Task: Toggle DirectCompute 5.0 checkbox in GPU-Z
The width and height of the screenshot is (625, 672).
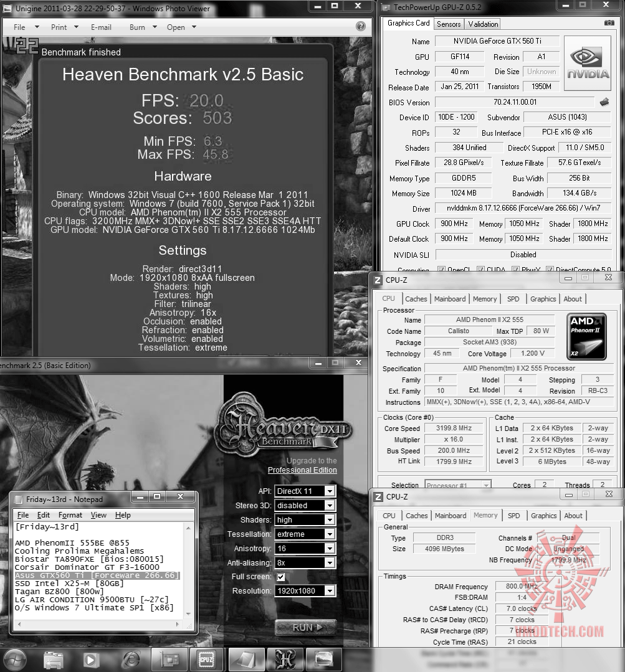Action: click(x=550, y=270)
